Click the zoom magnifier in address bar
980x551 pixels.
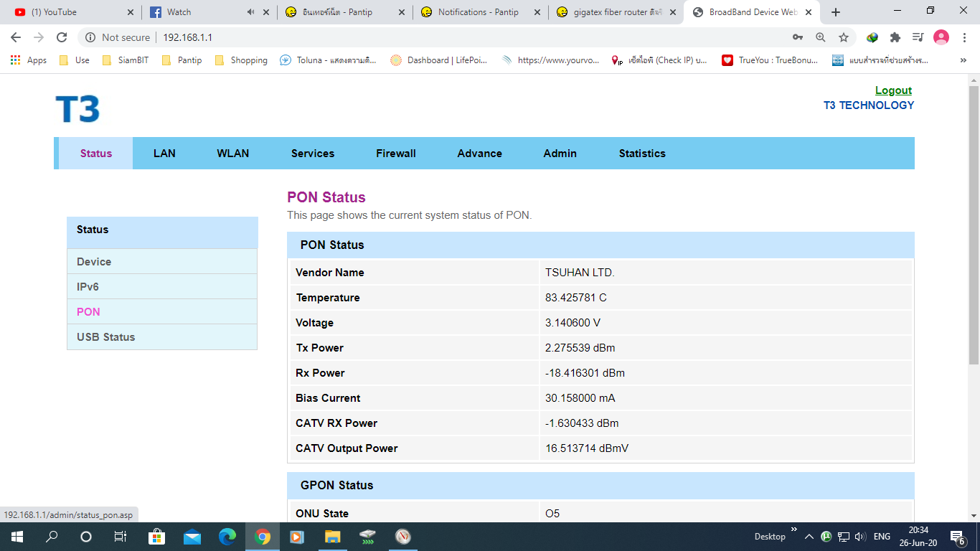pyautogui.click(x=821, y=37)
